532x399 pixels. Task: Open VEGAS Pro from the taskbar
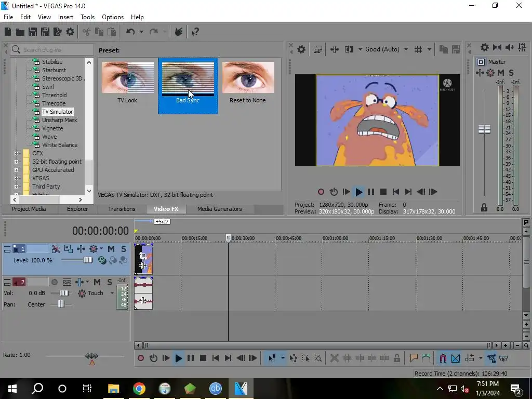[x=241, y=389]
